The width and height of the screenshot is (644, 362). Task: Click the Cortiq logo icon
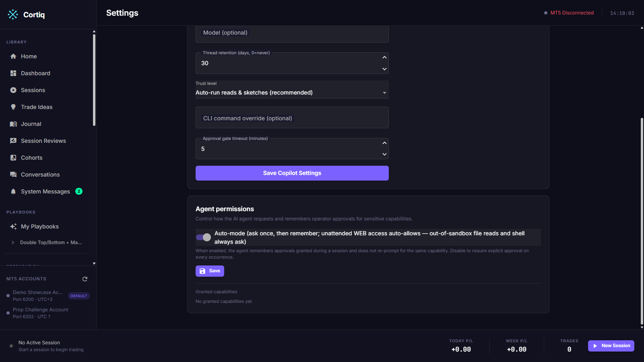[13, 14]
